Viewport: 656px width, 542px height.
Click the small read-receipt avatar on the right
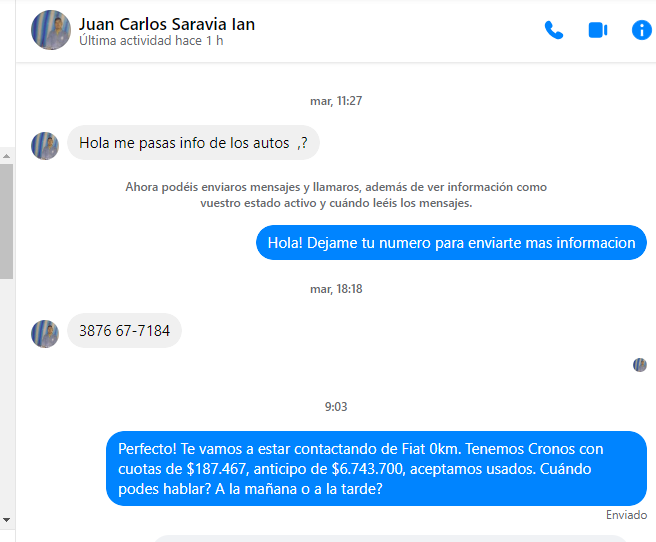[x=640, y=365]
